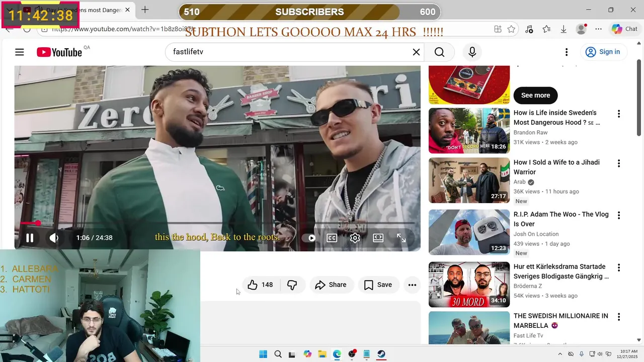Open Task View on taskbar
This screenshot has width=644, height=362.
click(x=292, y=354)
